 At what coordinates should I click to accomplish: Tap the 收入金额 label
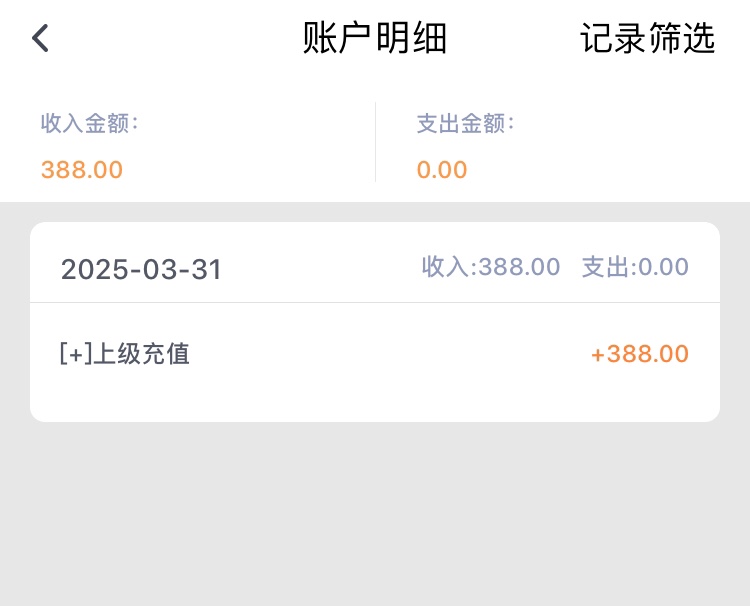point(89,124)
